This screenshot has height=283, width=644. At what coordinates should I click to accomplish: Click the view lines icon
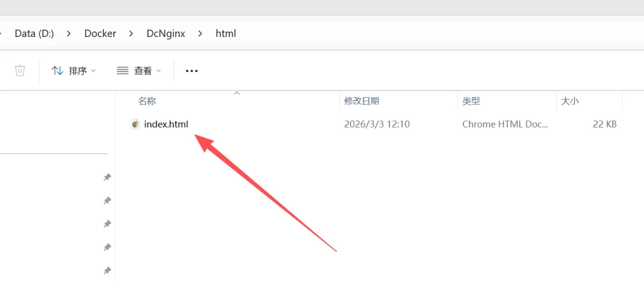coord(123,70)
